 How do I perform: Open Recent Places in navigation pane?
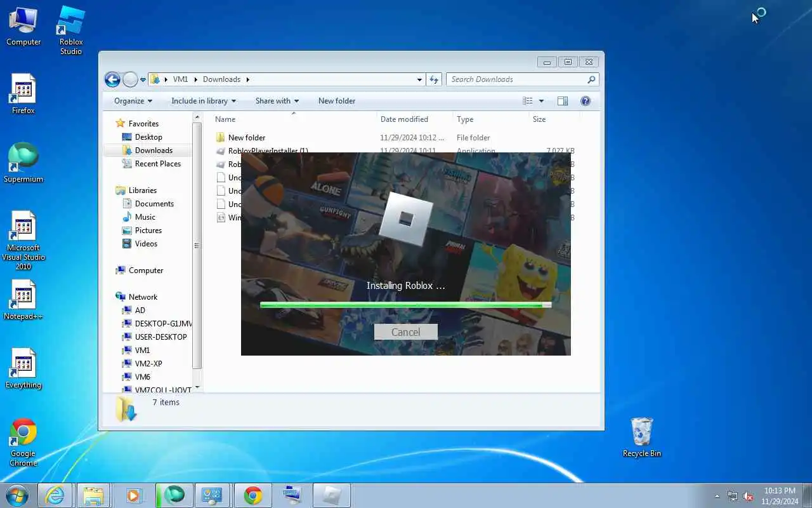point(157,164)
